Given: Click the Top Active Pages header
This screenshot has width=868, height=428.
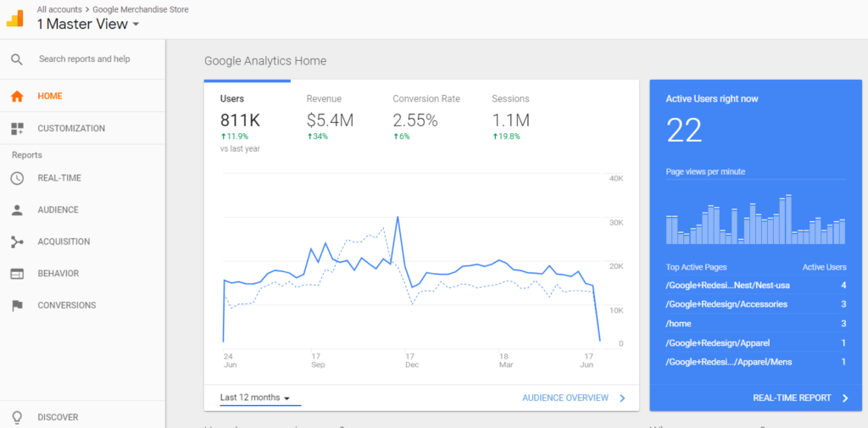Looking at the screenshot, I should 697,267.
